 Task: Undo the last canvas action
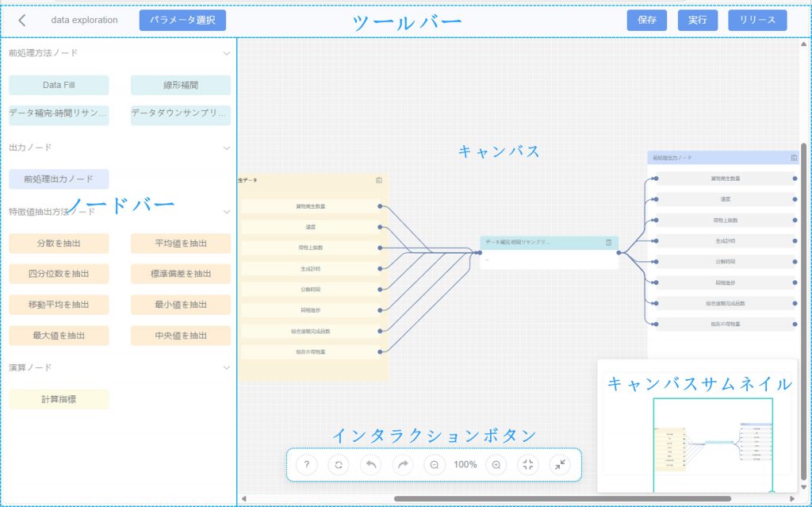pyautogui.click(x=370, y=465)
